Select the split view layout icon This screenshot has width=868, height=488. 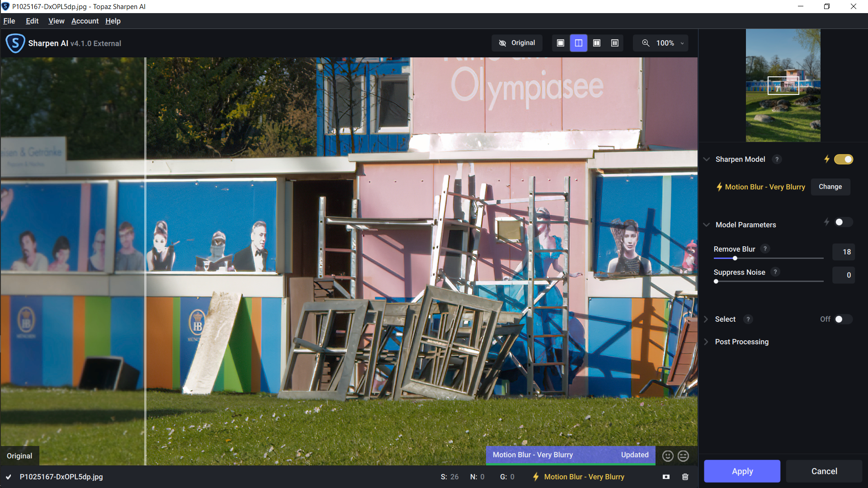click(x=579, y=43)
